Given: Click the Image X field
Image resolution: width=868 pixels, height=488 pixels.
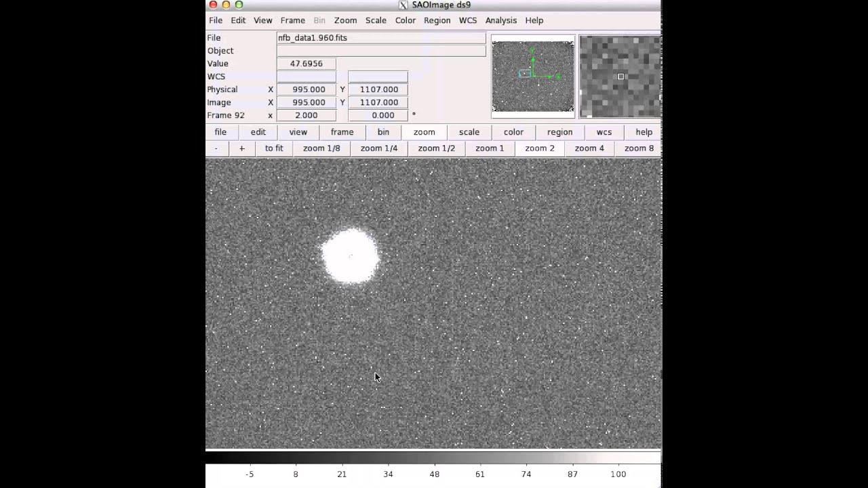Looking at the screenshot, I should (307, 102).
